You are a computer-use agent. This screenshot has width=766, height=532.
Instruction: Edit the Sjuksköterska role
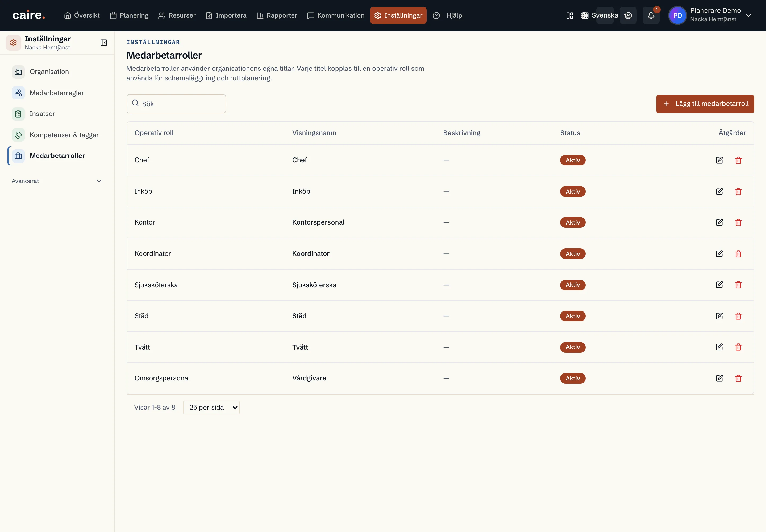pos(719,285)
